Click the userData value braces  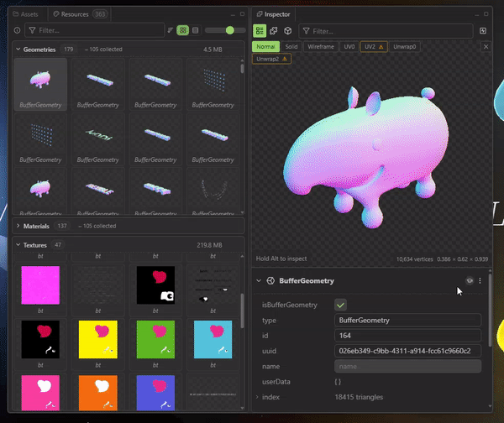(x=338, y=382)
